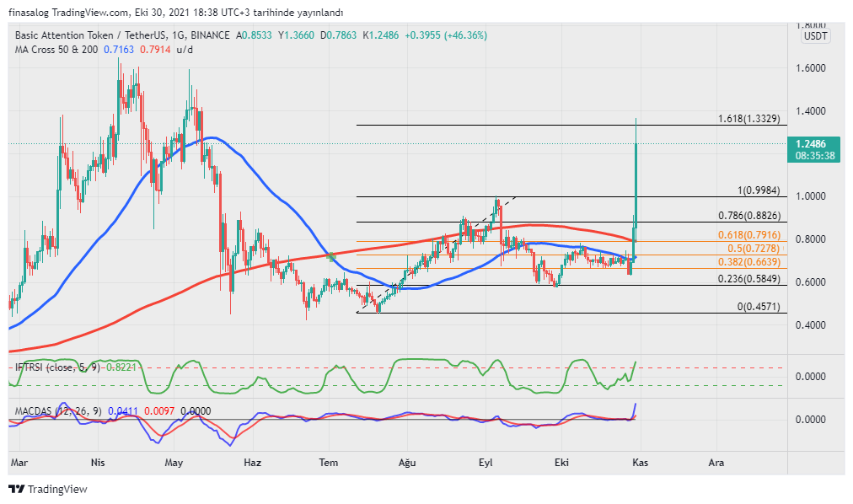853x504 pixels.
Task: Click the 1.4000 price axis label
Action: (x=811, y=111)
